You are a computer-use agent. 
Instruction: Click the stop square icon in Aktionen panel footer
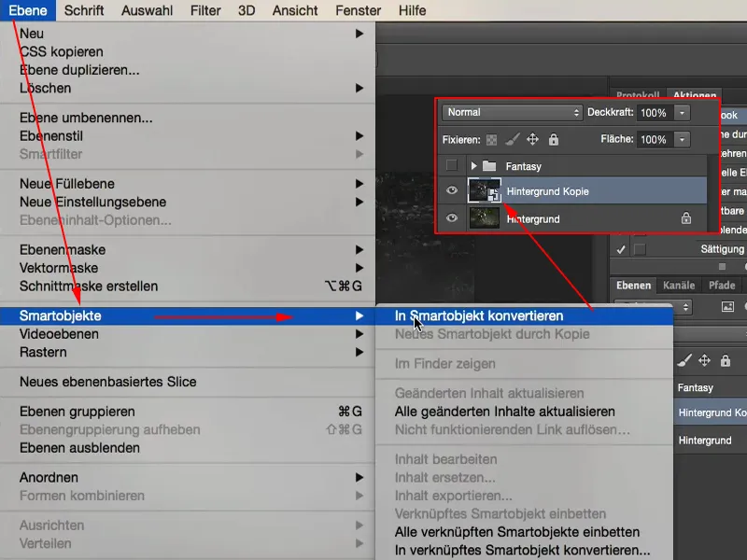(x=722, y=267)
